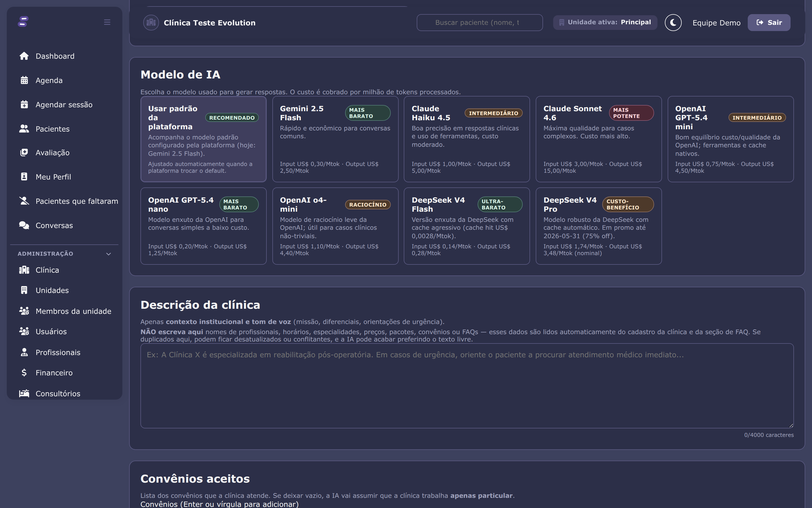Image resolution: width=812 pixels, height=508 pixels.
Task: Open the Unidade ativa Principal selector
Action: point(605,23)
